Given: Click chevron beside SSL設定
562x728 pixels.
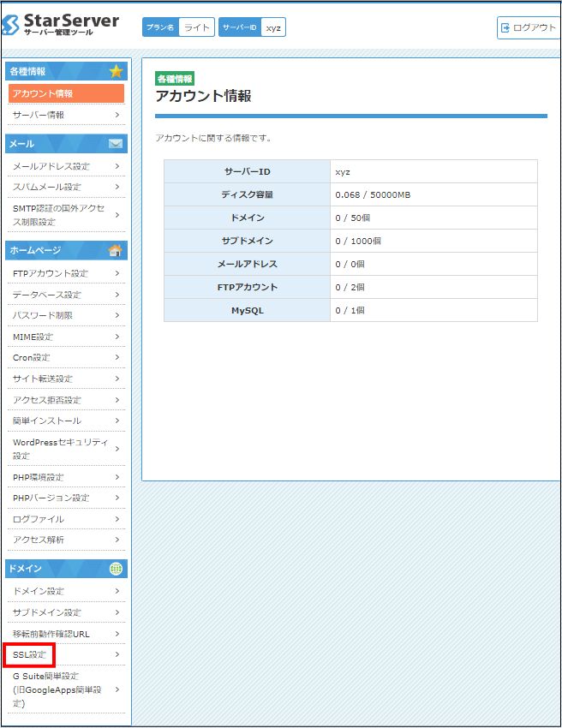Looking at the screenshot, I should (x=117, y=654).
